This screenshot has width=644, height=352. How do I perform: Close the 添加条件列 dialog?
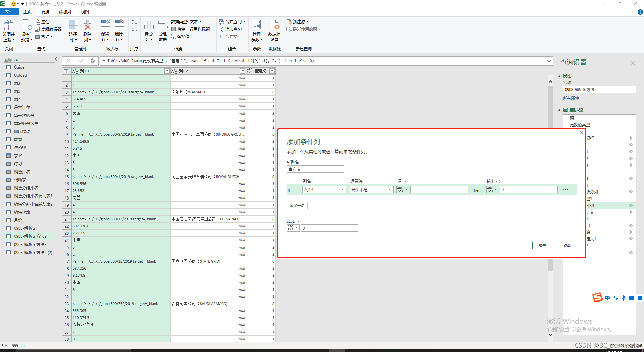coord(582,133)
